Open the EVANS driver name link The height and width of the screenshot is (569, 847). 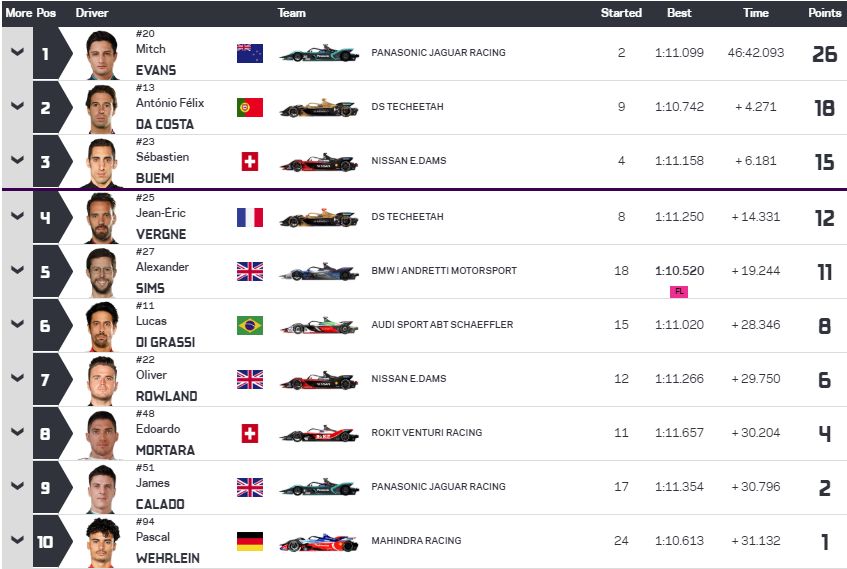[156, 70]
